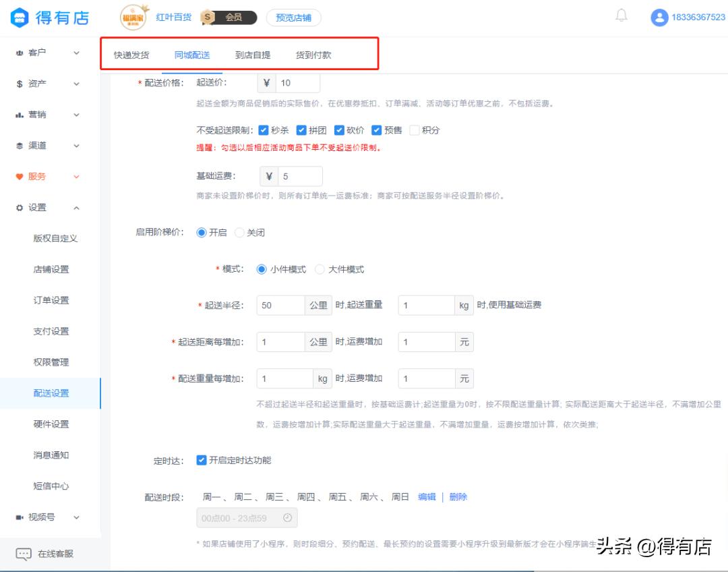Click the 红叶百货 store emblem icon
Viewport: 728px width, 572px height.
coord(132,18)
